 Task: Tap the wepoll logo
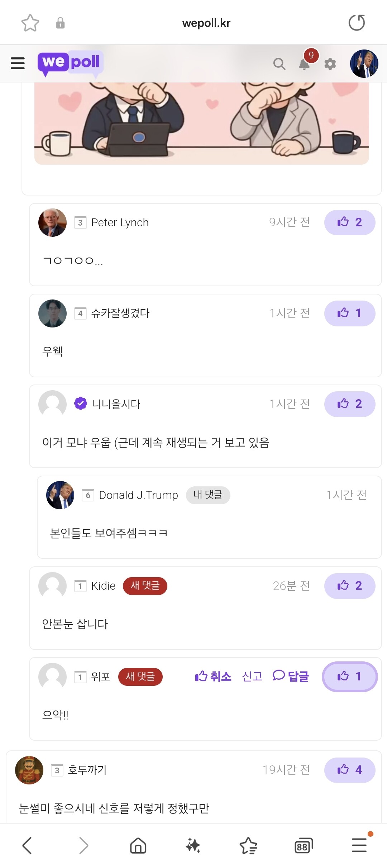(70, 63)
